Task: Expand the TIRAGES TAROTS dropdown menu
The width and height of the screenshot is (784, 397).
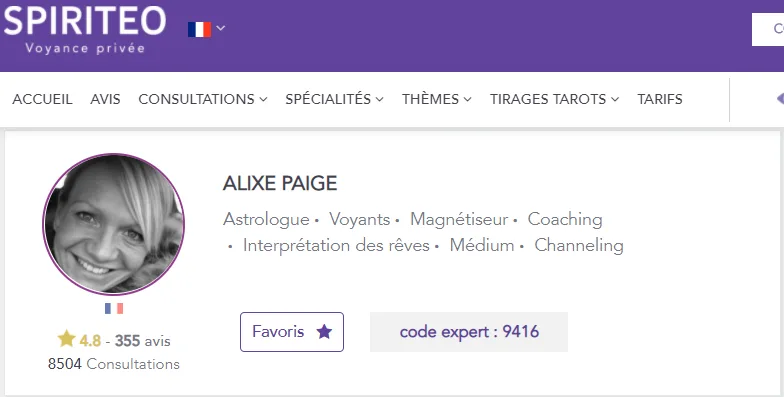Action: 554,99
